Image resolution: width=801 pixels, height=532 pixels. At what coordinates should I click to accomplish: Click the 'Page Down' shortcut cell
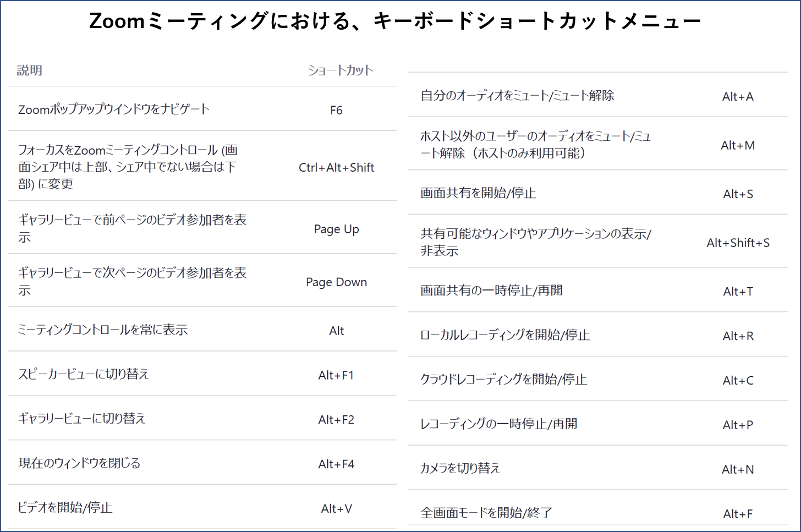click(337, 282)
